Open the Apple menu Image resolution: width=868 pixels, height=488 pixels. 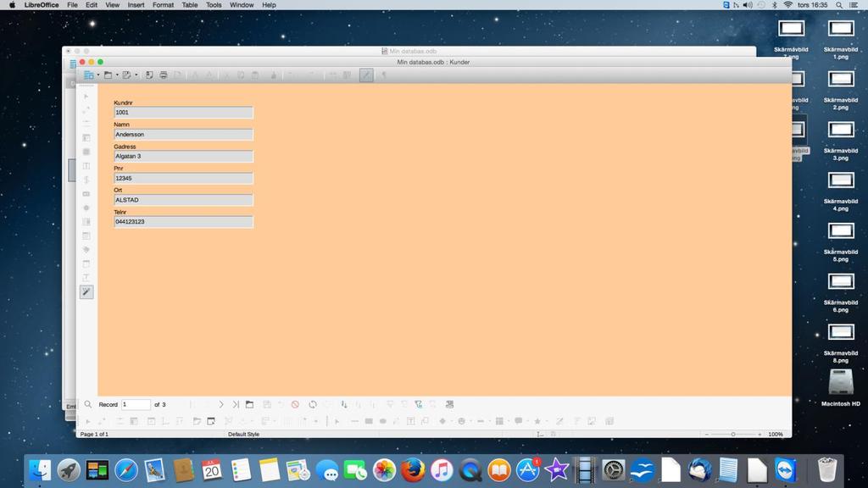click(x=12, y=5)
